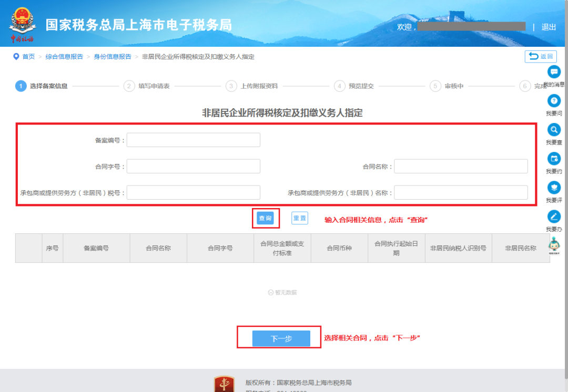Click the cartoon assistant mascot icon
This screenshot has height=392, width=568.
point(554,245)
